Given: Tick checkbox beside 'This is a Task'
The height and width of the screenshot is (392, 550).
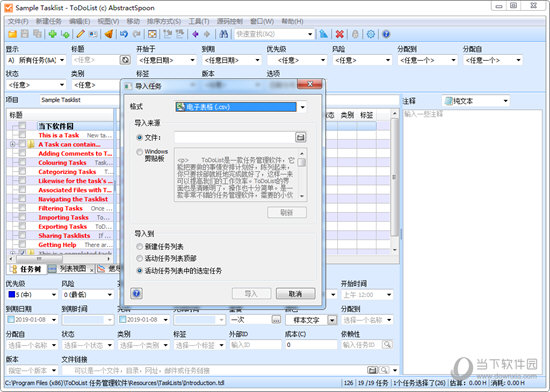Looking at the screenshot, I should [x=22, y=135].
